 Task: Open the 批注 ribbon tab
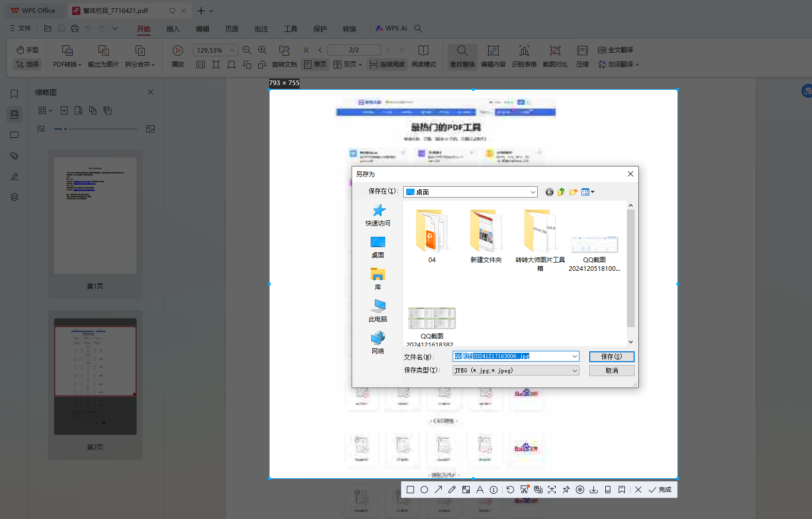261,29
